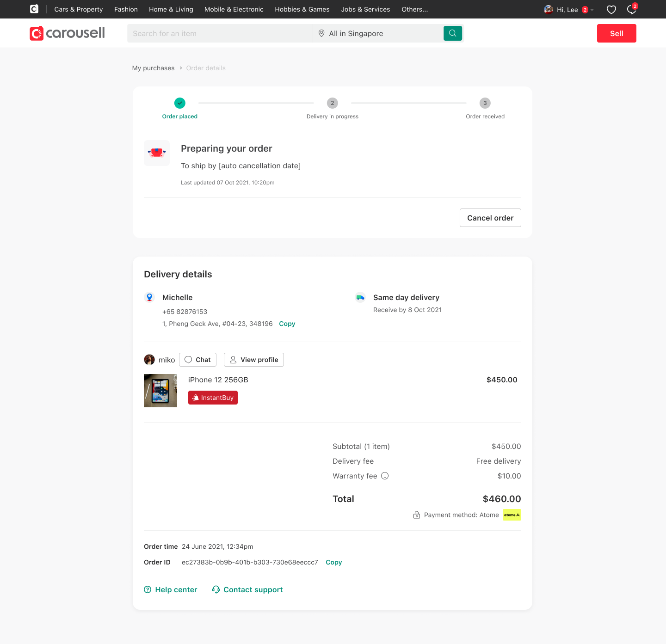
Task: Click the Contact support headset icon
Action: [x=216, y=589]
